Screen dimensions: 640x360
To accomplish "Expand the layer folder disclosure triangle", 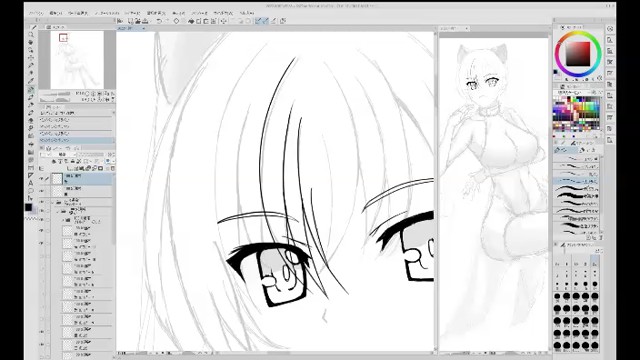I will pos(53,202).
